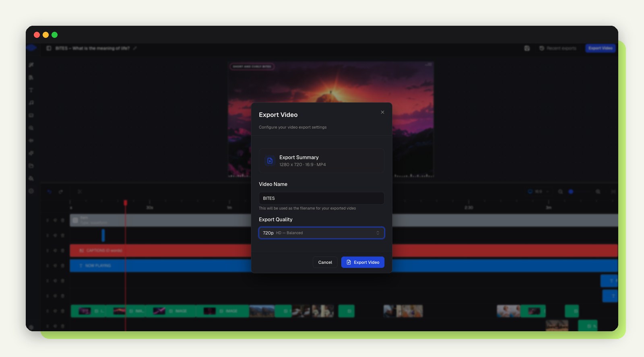
Task: Close the Export Video dialog with X
Action: (x=382, y=112)
